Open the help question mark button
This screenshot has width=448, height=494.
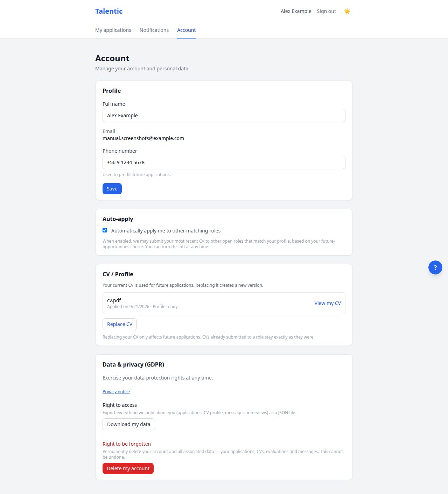[435, 267]
